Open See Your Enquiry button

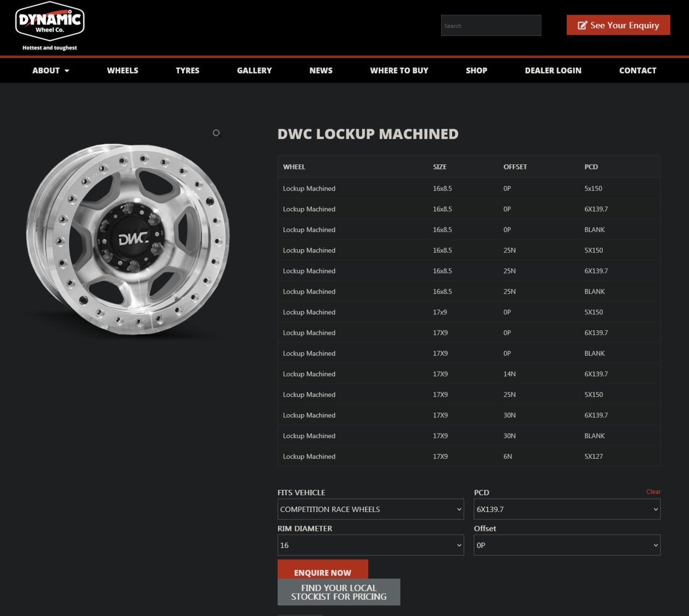(618, 25)
